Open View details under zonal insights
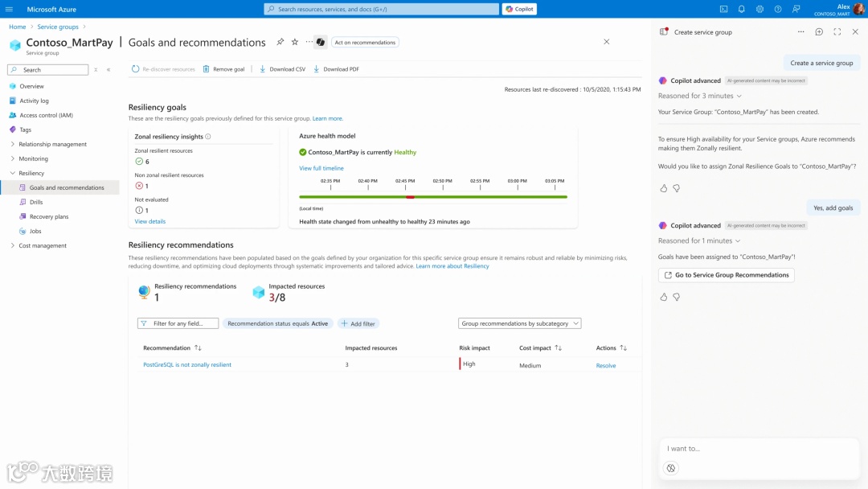 coord(150,221)
